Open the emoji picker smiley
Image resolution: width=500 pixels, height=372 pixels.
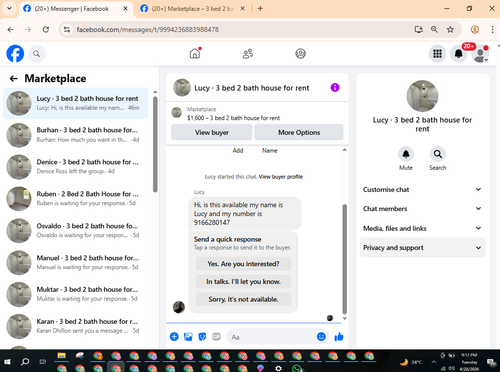[x=321, y=337]
